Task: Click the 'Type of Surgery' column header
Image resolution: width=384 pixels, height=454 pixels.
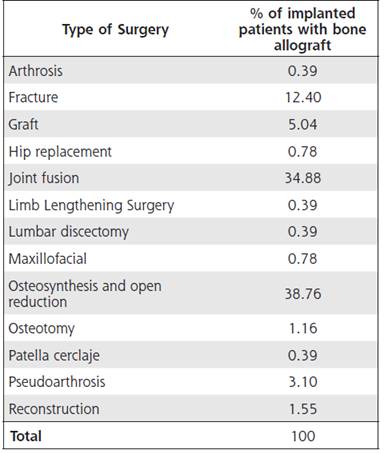Action: click(x=115, y=30)
